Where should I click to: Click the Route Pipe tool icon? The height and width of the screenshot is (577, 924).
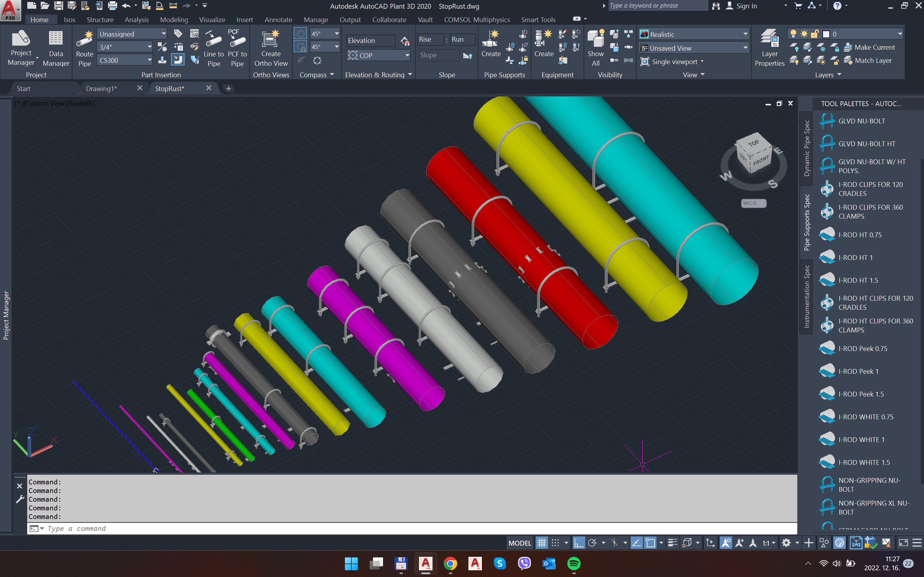84,40
